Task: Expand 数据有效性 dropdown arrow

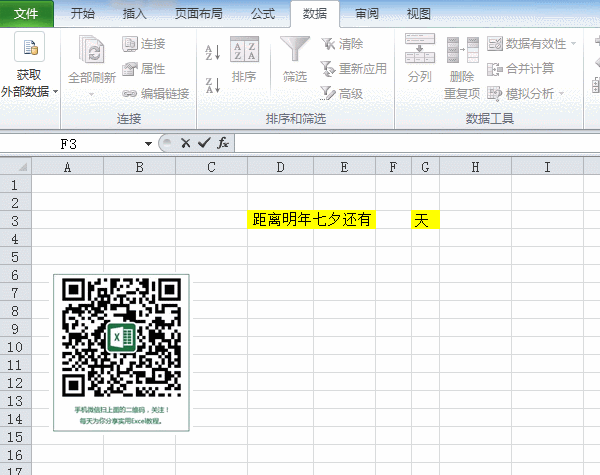Action: coord(574,44)
